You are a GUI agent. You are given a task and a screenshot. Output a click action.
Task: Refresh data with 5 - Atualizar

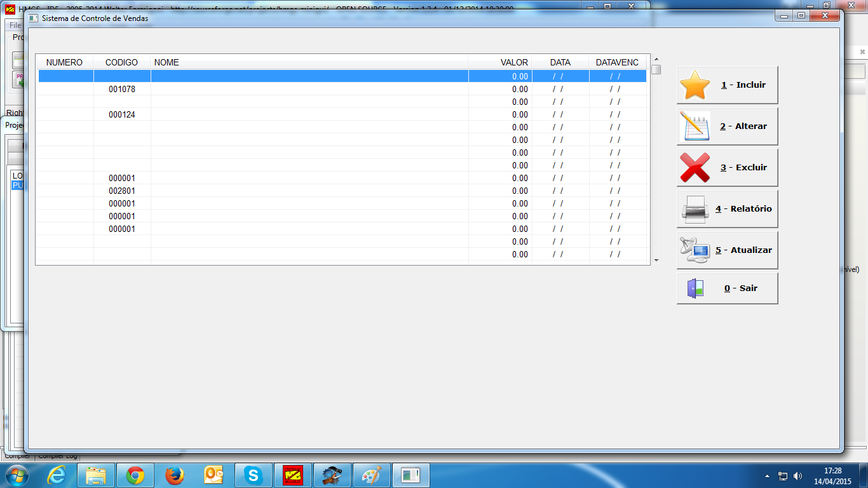727,250
